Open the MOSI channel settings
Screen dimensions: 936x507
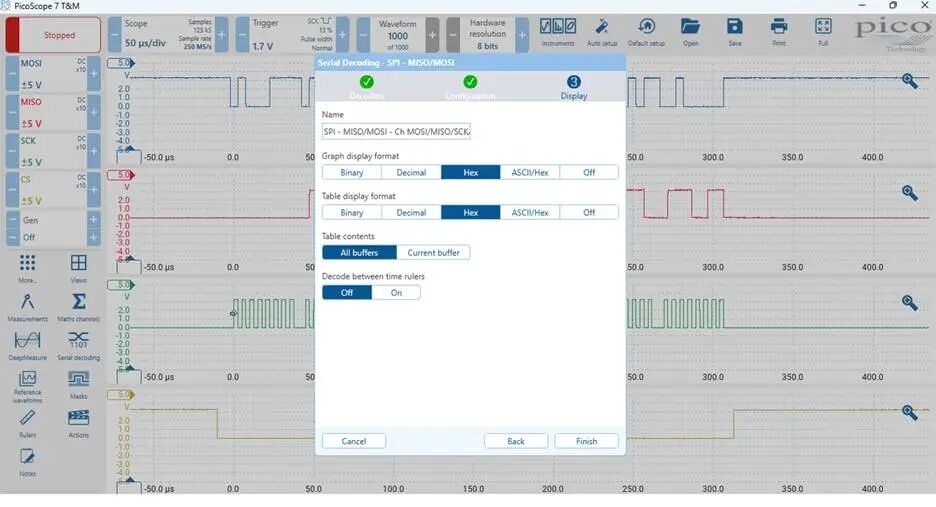[x=53, y=73]
